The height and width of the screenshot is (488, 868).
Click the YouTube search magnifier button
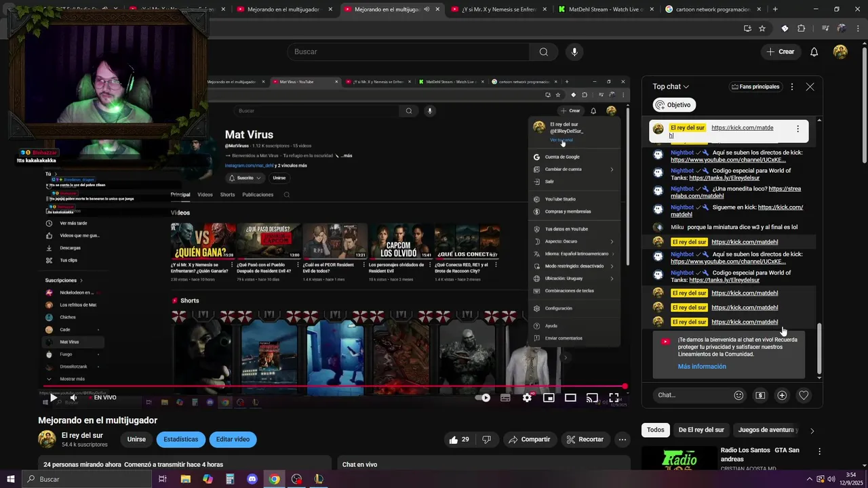click(543, 52)
